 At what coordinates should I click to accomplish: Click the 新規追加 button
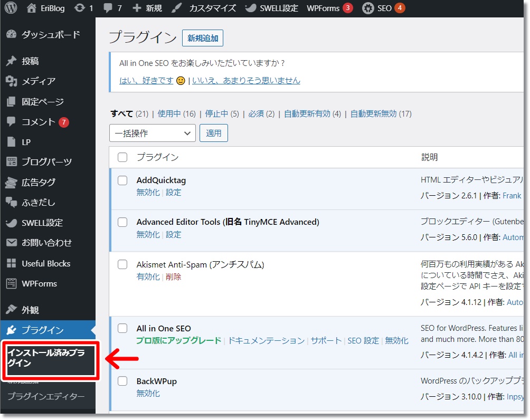pos(203,38)
